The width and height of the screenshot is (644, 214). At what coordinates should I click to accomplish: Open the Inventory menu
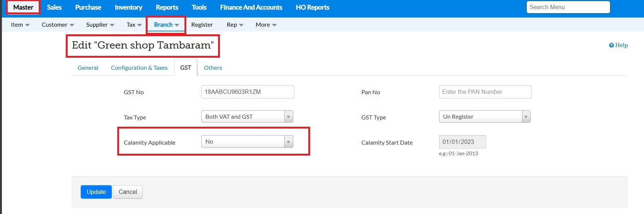click(128, 7)
